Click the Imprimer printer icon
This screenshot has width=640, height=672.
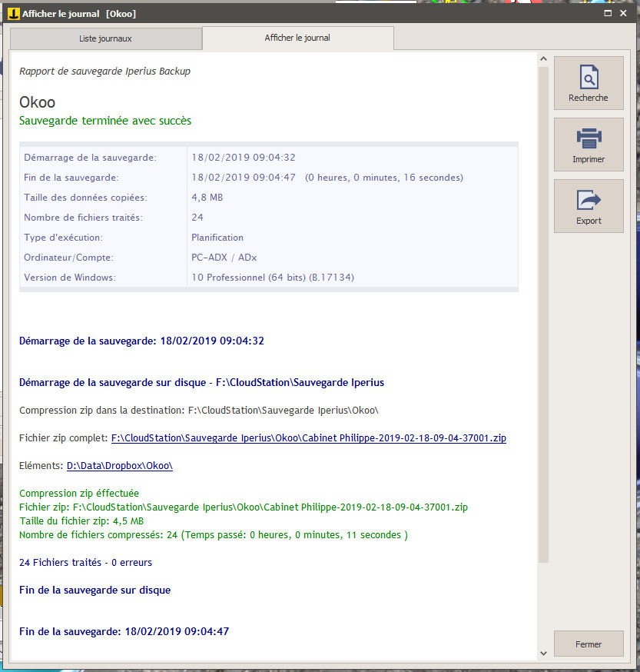(589, 139)
